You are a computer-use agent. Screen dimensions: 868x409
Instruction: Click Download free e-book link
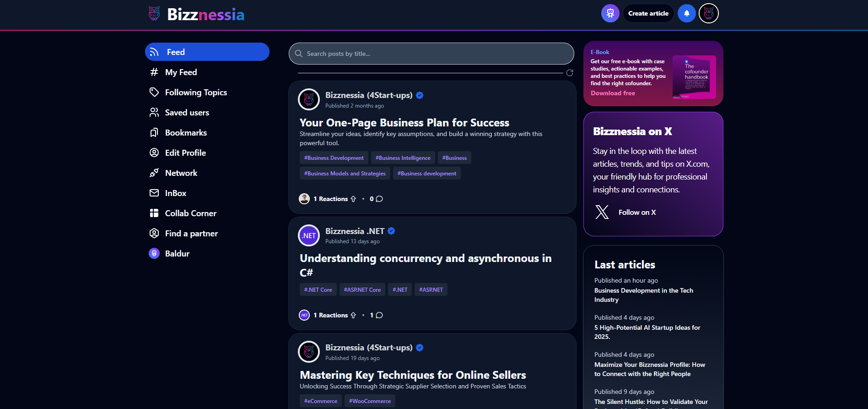click(x=613, y=93)
